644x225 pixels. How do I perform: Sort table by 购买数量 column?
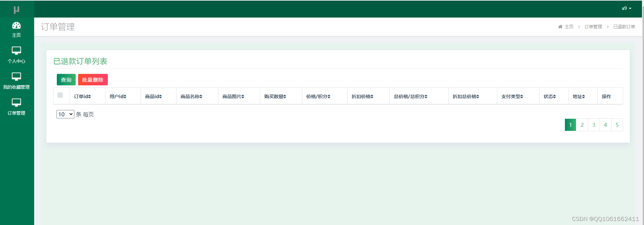pyautogui.click(x=275, y=96)
